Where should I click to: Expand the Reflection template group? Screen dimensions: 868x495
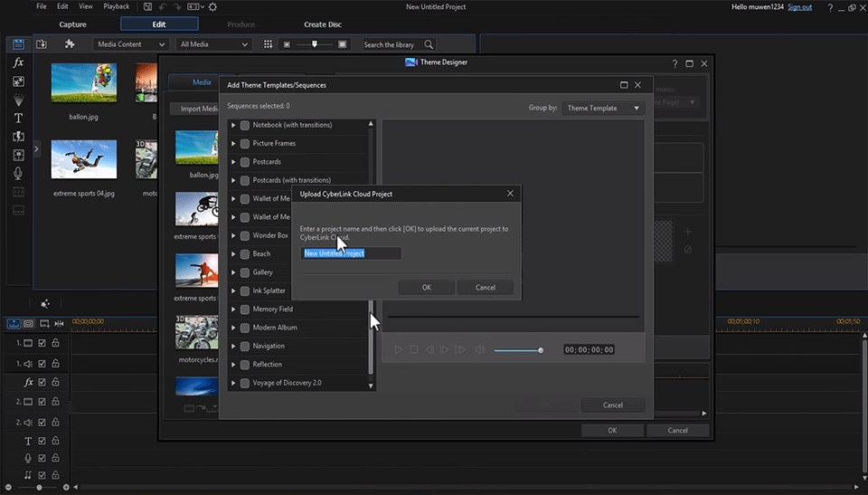233,364
